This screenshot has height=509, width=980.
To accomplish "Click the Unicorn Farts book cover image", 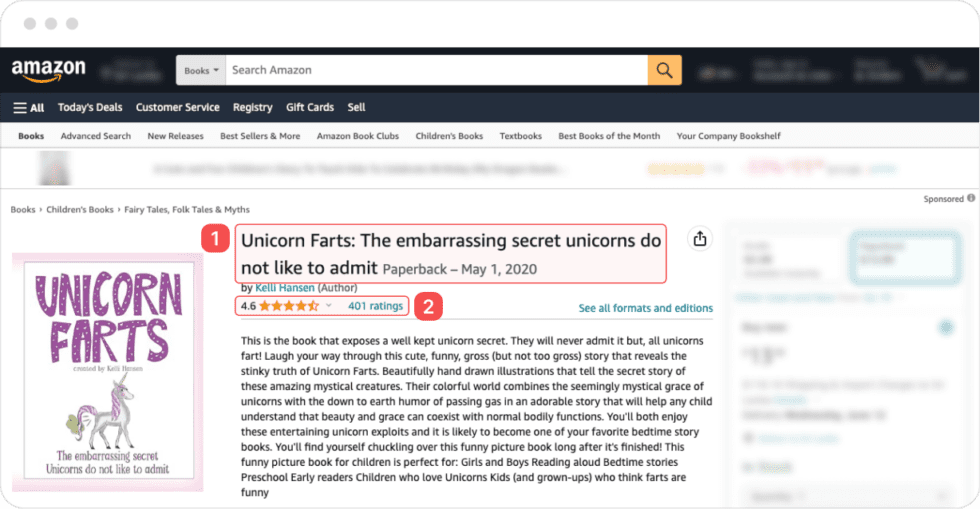I will pos(107,372).
